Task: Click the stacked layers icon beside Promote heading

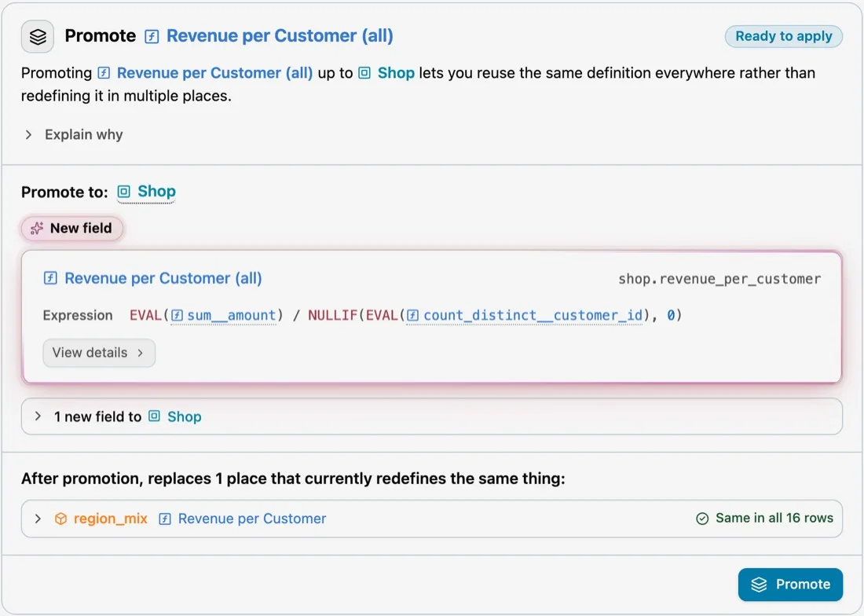Action: tap(38, 36)
